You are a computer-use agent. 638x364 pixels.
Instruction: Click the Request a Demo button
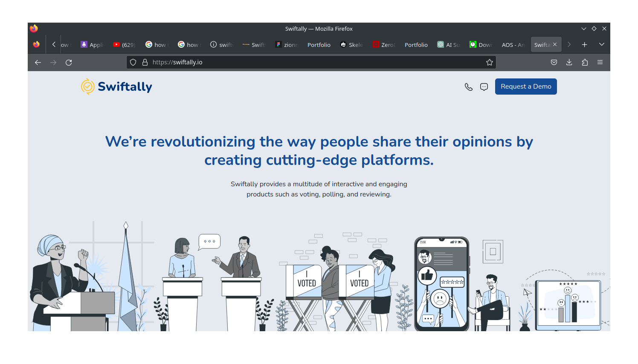click(525, 87)
